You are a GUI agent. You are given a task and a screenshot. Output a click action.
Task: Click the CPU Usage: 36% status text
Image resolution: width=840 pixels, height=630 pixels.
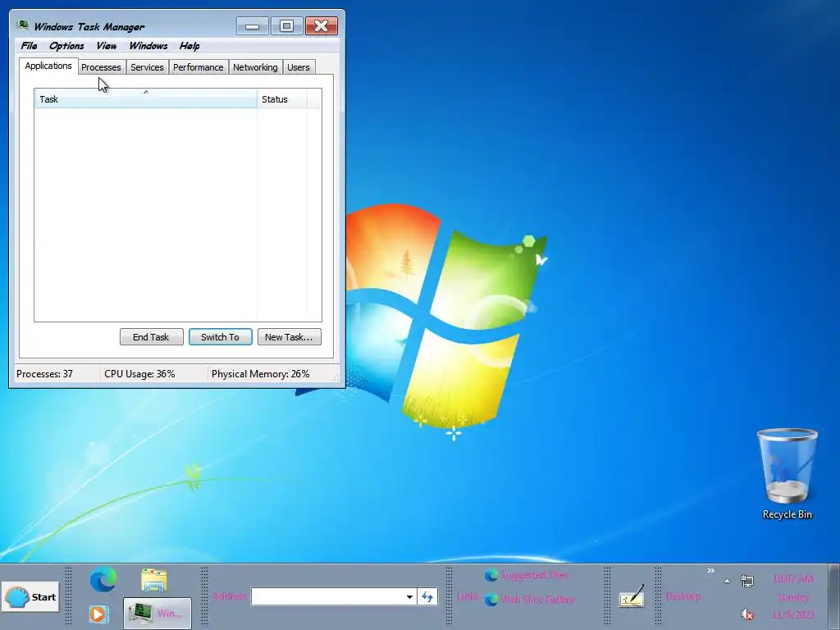click(x=139, y=374)
